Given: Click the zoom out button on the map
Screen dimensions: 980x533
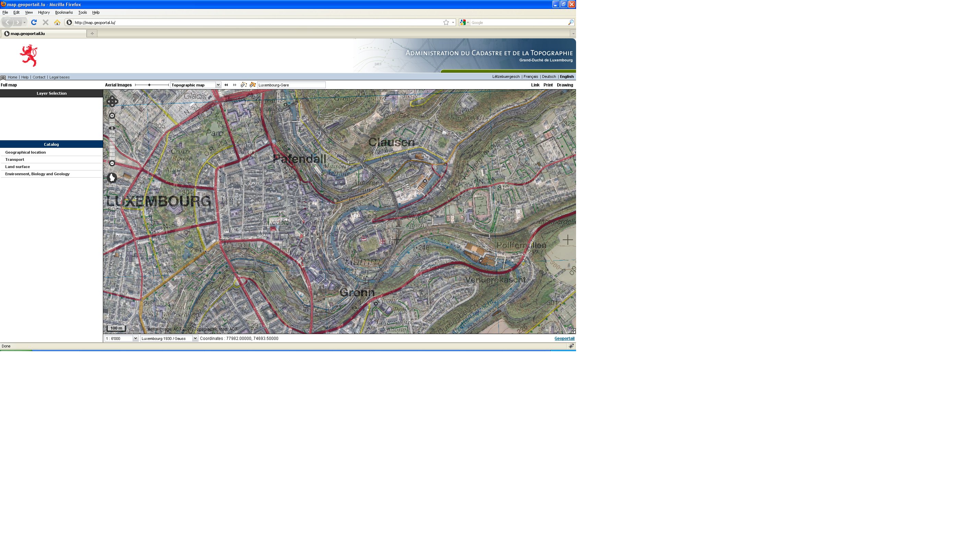Looking at the screenshot, I should click(112, 163).
